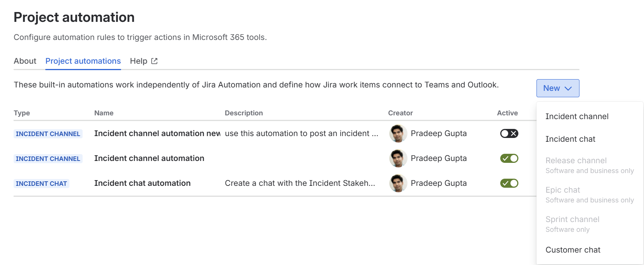
Task: Open the Incident channel automation new rule
Action: 157,133
